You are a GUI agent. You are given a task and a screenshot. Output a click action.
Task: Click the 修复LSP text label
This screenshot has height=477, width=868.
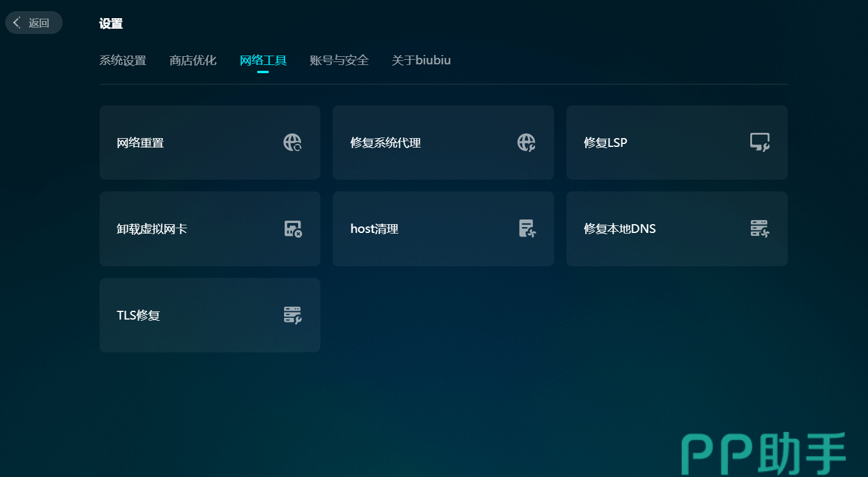(605, 143)
